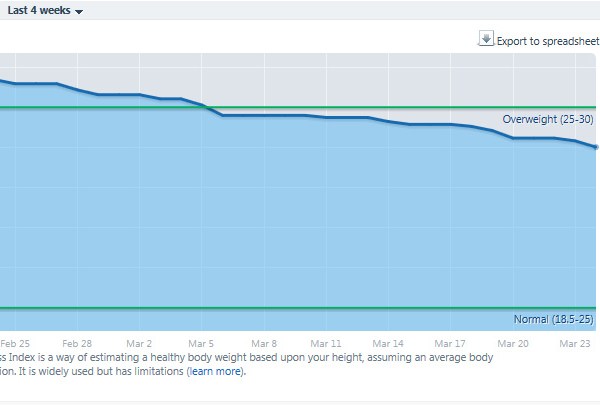Image resolution: width=600 pixels, height=405 pixels.
Task: Select the Mar 5 axis date
Action: click(201, 341)
